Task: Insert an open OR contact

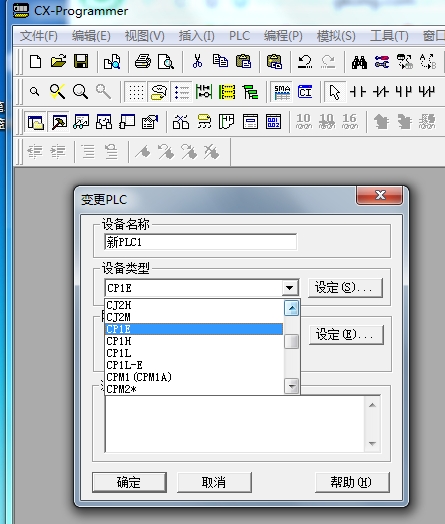Action: (x=404, y=92)
